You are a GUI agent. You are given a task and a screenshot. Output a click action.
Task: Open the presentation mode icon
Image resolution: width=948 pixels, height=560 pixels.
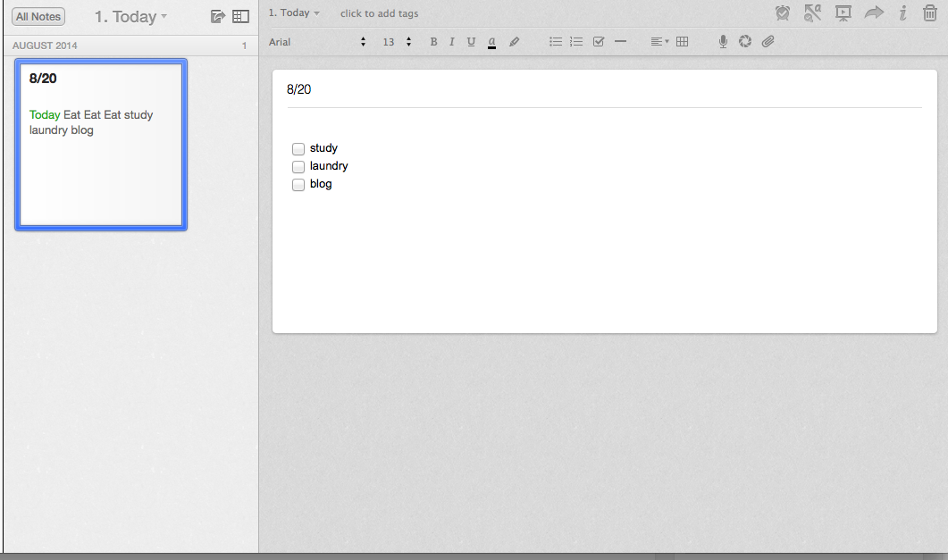tap(843, 13)
